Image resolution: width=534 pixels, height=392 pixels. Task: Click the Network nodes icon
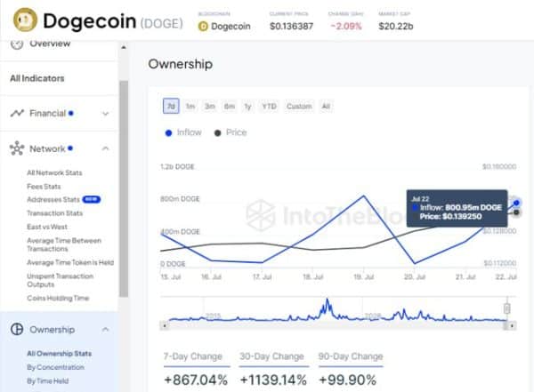[x=17, y=148]
